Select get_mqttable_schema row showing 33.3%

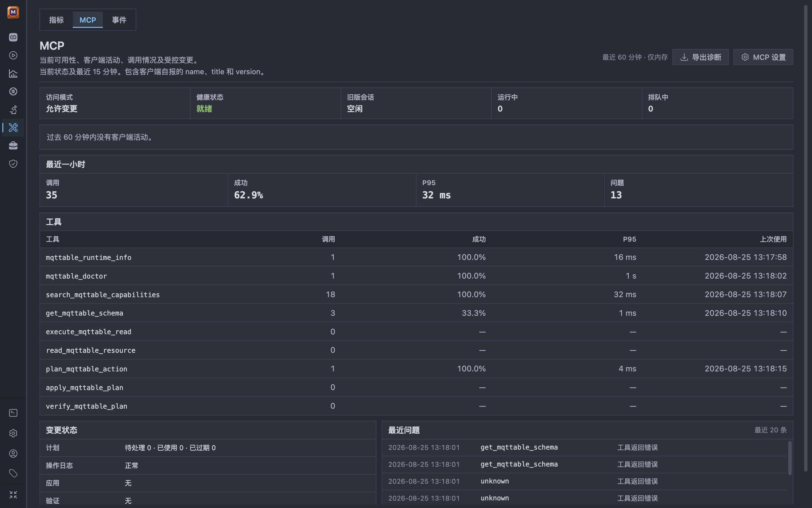[416, 313]
